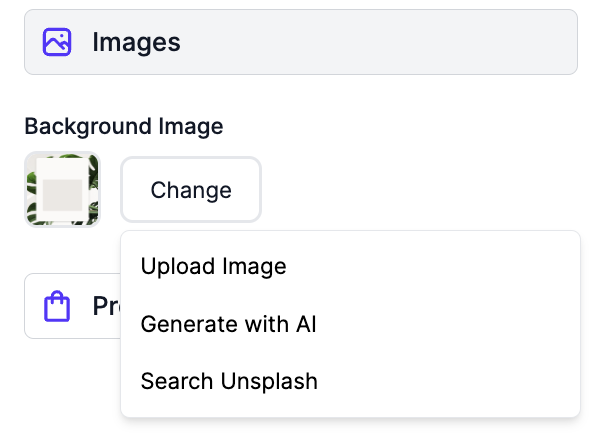Screen dimensions: 602x446
Task: Close the dropdown via Change button
Action: (191, 189)
